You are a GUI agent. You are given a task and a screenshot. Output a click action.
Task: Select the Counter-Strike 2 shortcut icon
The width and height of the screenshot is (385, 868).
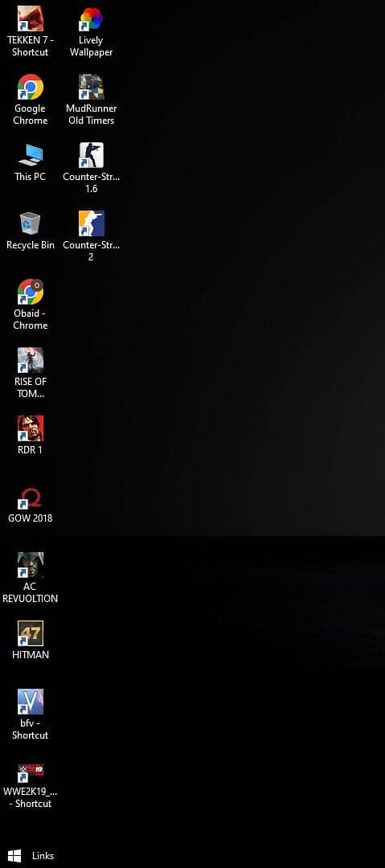[91, 223]
